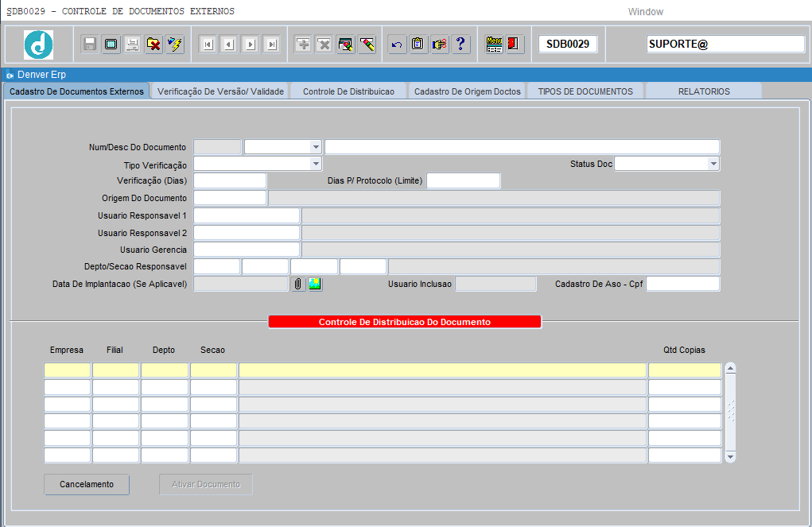Expand the Num/Desc Do Documento combo box
This screenshot has height=527, width=812.
coord(316,147)
